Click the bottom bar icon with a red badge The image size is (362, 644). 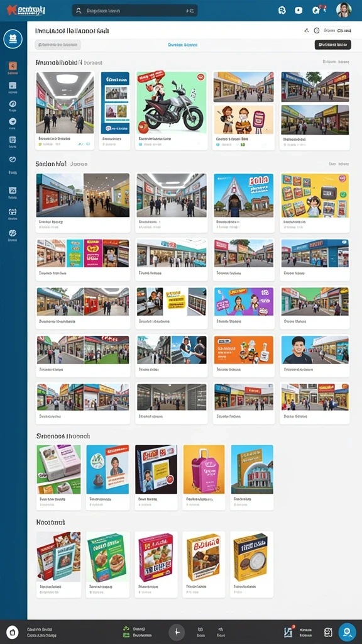click(x=288, y=631)
